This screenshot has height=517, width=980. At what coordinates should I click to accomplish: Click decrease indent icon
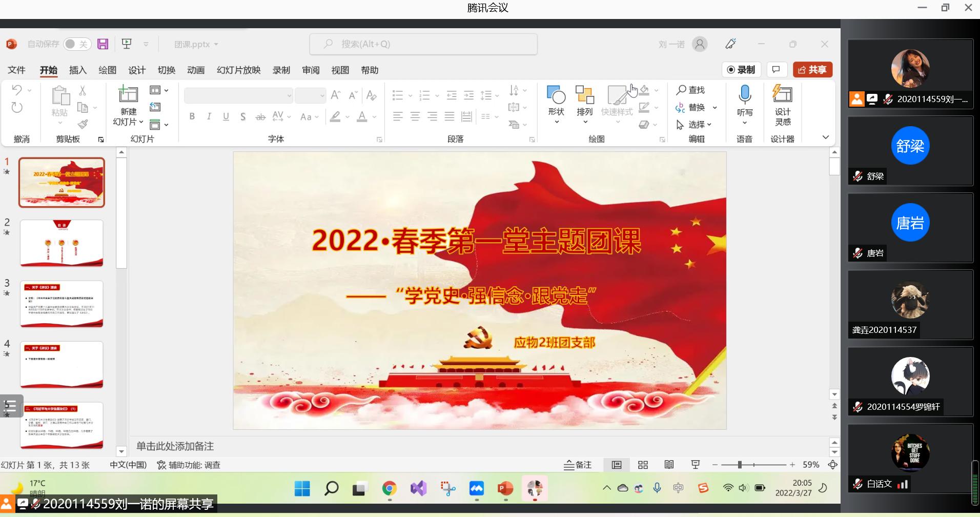[x=452, y=95]
